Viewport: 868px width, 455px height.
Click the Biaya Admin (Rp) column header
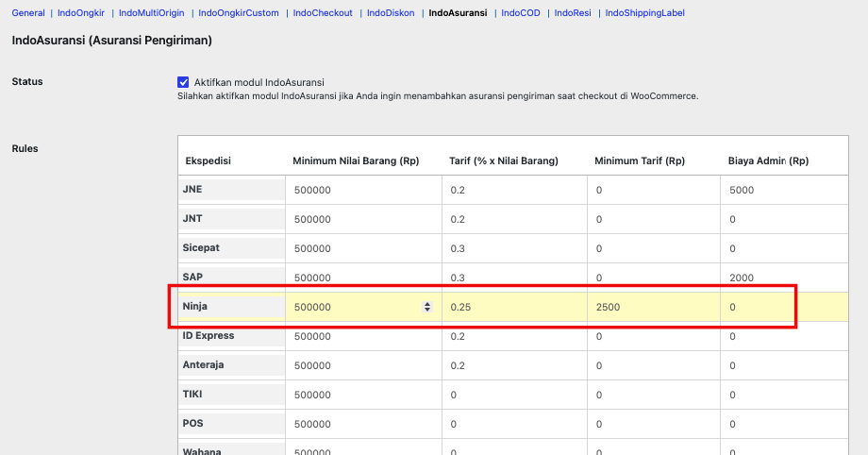tap(768, 160)
